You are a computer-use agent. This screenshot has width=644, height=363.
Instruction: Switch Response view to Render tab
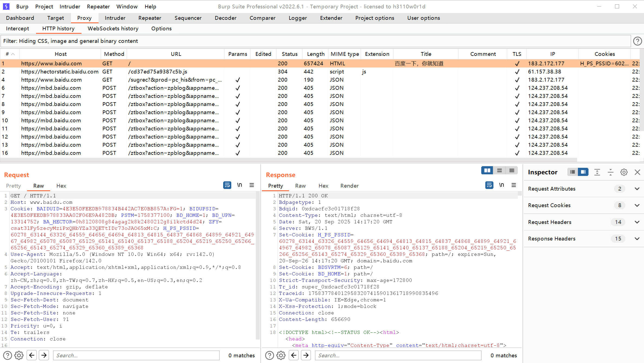coord(349,186)
